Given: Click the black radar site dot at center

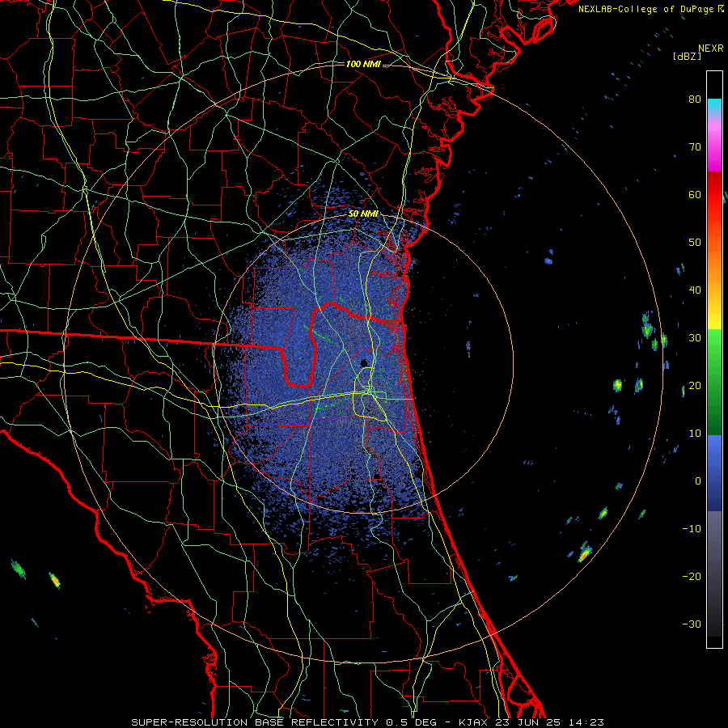Looking at the screenshot, I should (x=364, y=362).
